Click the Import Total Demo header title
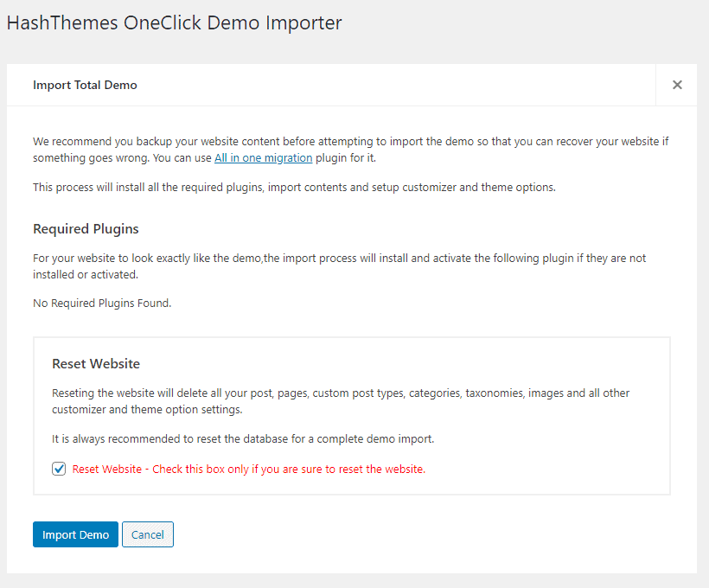709x588 pixels. click(x=85, y=85)
